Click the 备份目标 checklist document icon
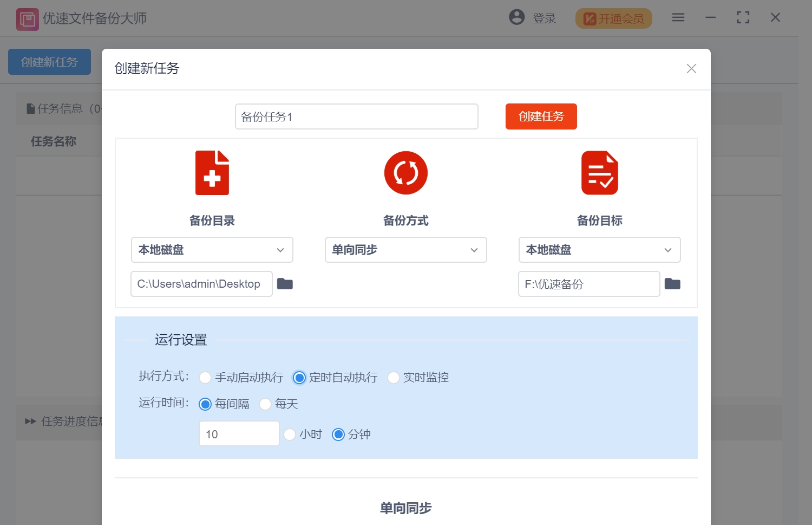 click(x=599, y=172)
